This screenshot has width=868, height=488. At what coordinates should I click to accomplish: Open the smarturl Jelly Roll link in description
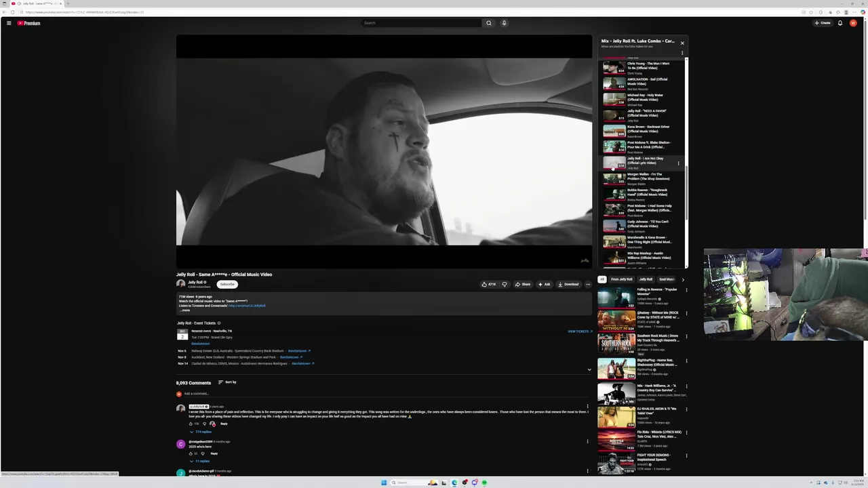247,306
